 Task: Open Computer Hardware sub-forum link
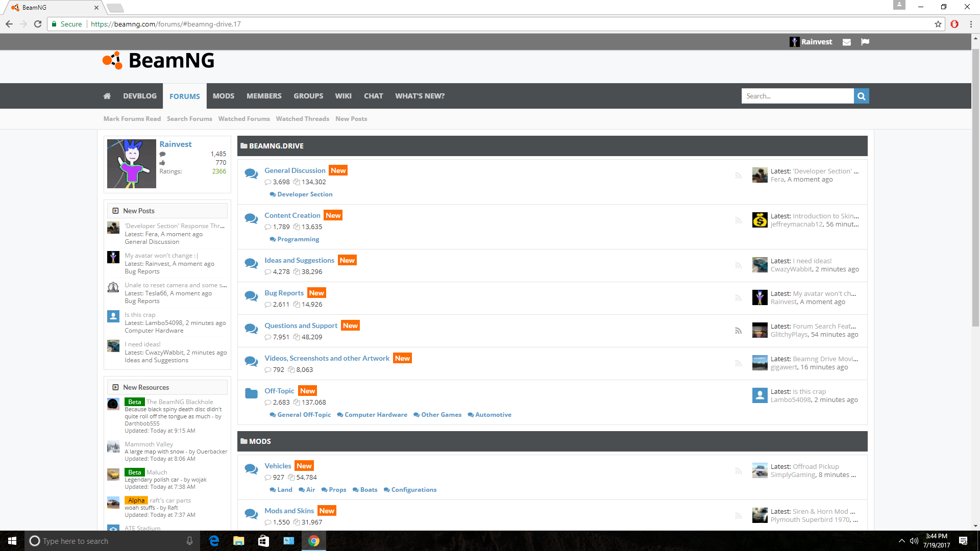(376, 415)
